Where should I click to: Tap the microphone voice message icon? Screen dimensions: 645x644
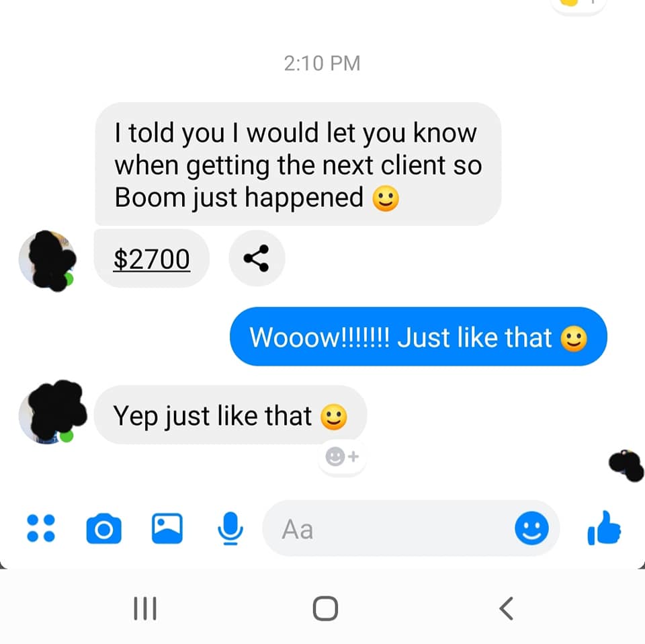click(x=230, y=528)
